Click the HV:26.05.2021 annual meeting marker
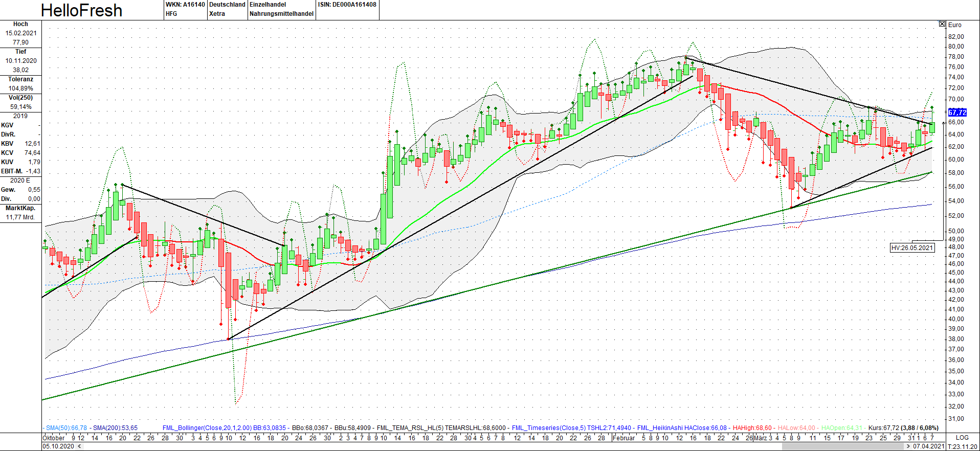The width and height of the screenshot is (980, 451). click(912, 248)
